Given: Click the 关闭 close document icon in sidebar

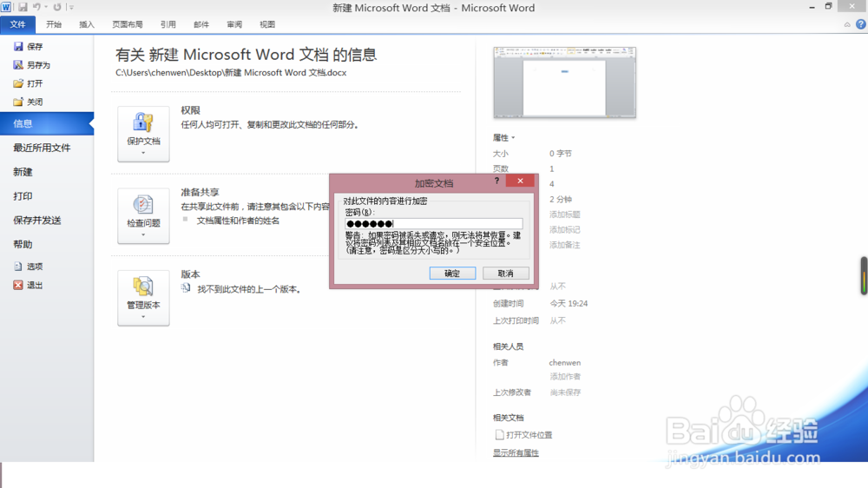Looking at the screenshot, I should 18,102.
